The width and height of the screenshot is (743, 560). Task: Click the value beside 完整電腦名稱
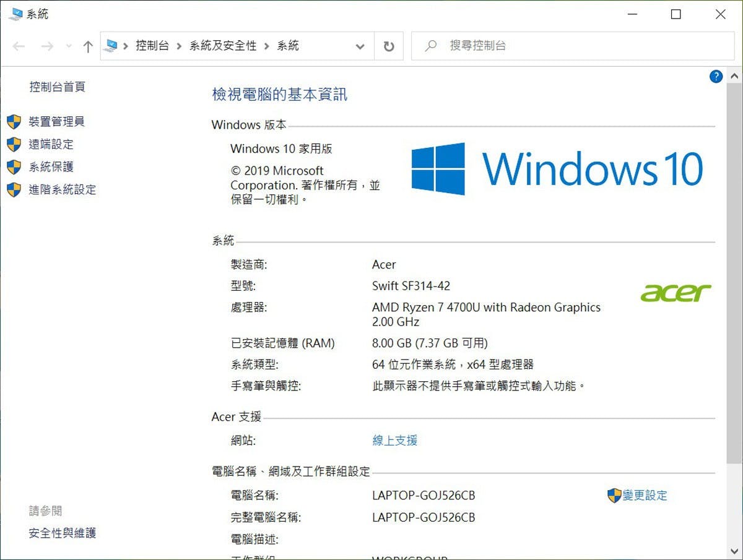[424, 517]
